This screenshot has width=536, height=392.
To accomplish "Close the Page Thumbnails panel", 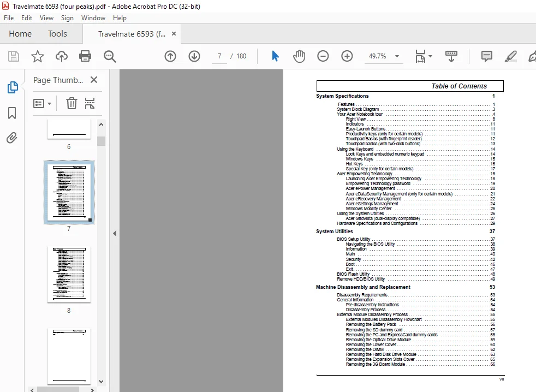I will [94, 80].
